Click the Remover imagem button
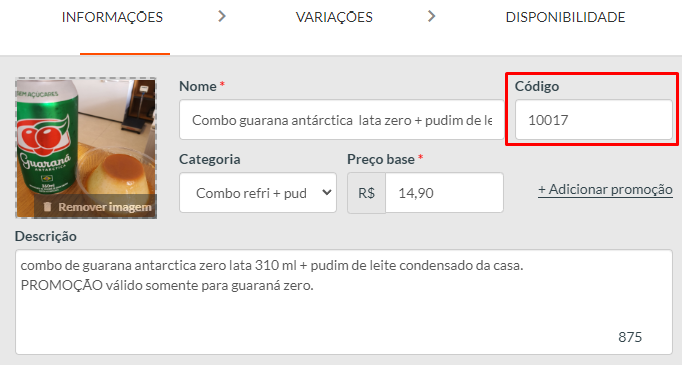 99,207
